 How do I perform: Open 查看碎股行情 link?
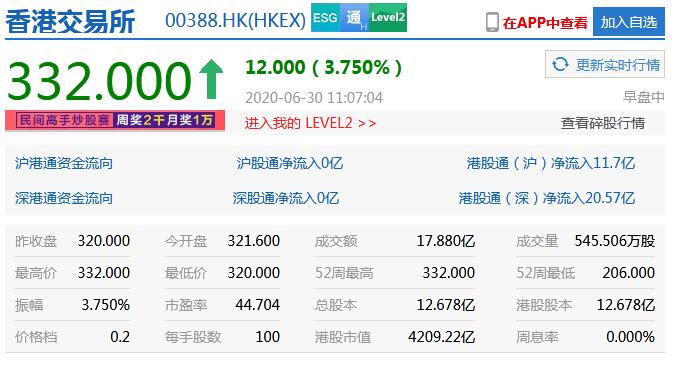[603, 123]
